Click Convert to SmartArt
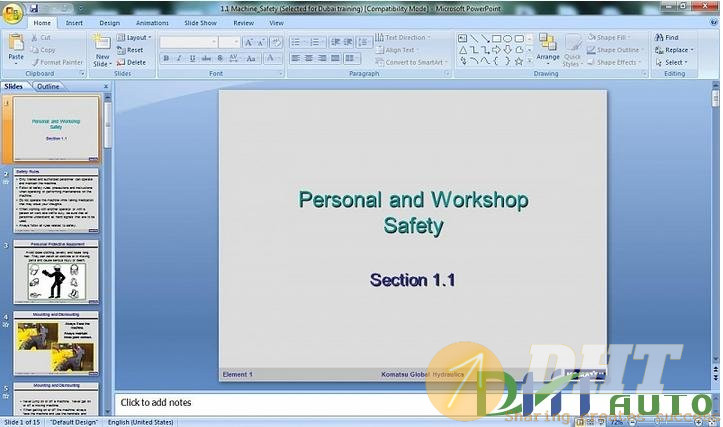 pyautogui.click(x=411, y=62)
